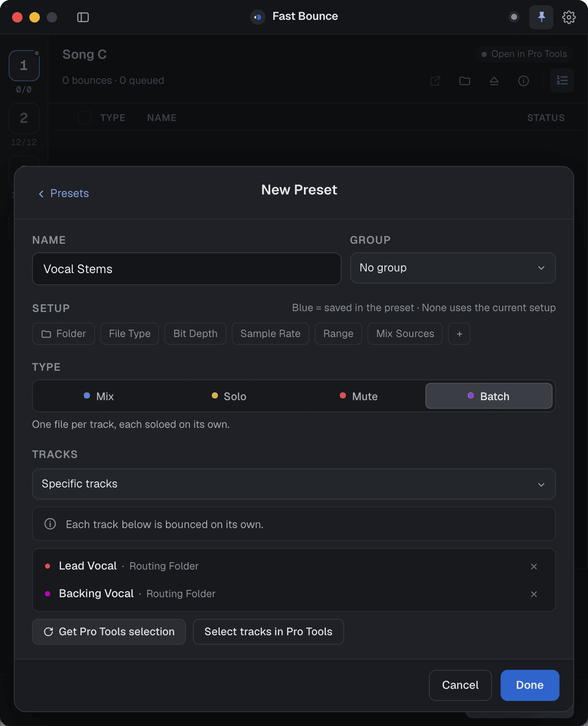Click the Lead Vocal track row
This screenshot has width=588, height=726.
[294, 566]
